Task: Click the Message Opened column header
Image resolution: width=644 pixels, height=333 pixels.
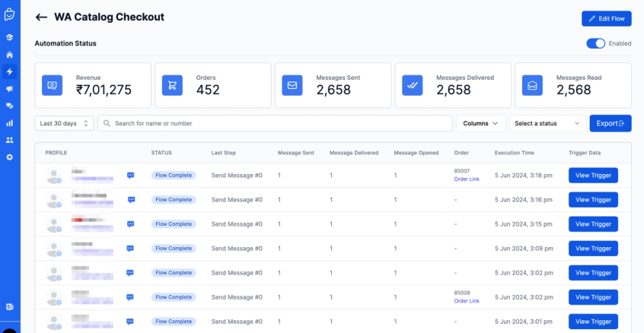Action: (416, 153)
